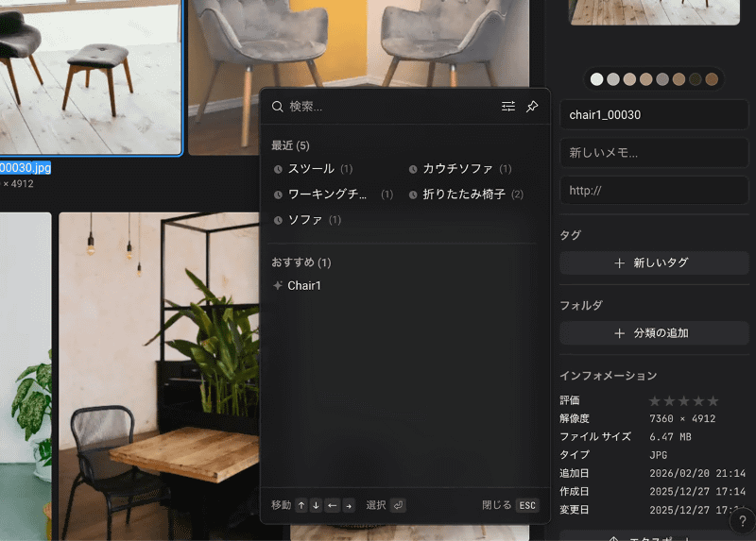Pin the tag search popup
This screenshot has height=541, width=756.
(532, 106)
